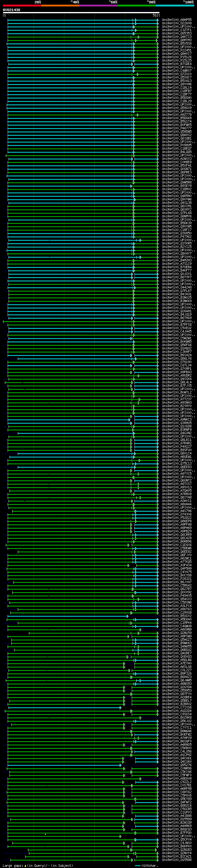The width and height of the screenshot is (197, 868).
Task: Click the orange ~40% identity color segment
Action: [60, 6]
